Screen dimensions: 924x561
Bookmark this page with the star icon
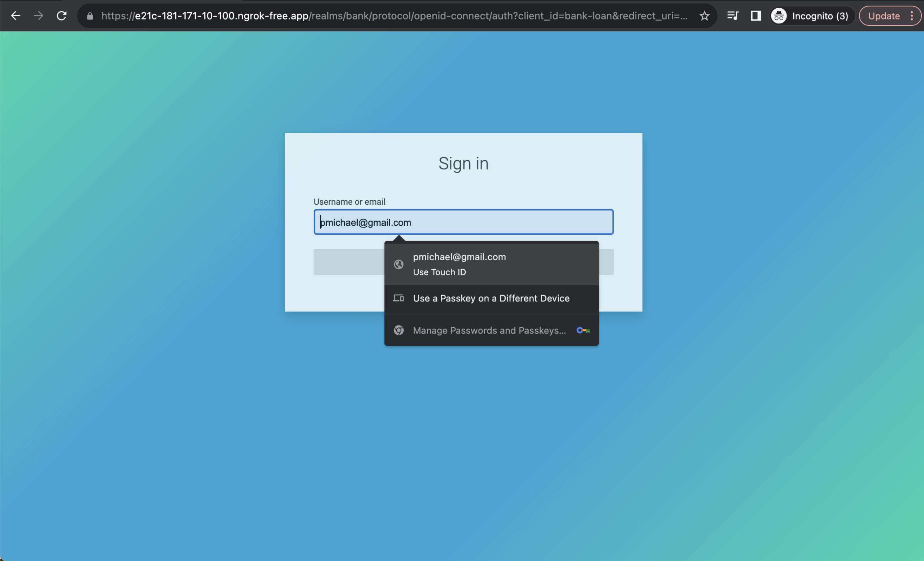[704, 16]
